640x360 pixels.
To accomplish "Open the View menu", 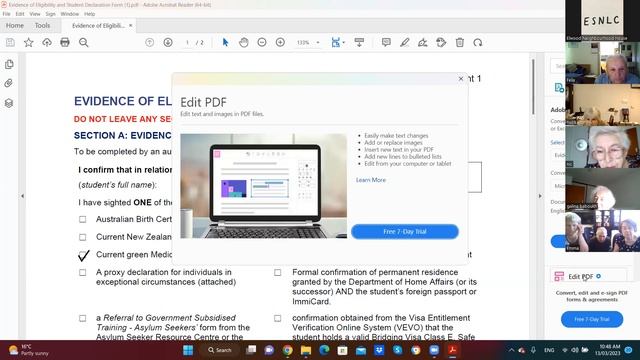I will coord(35,14).
